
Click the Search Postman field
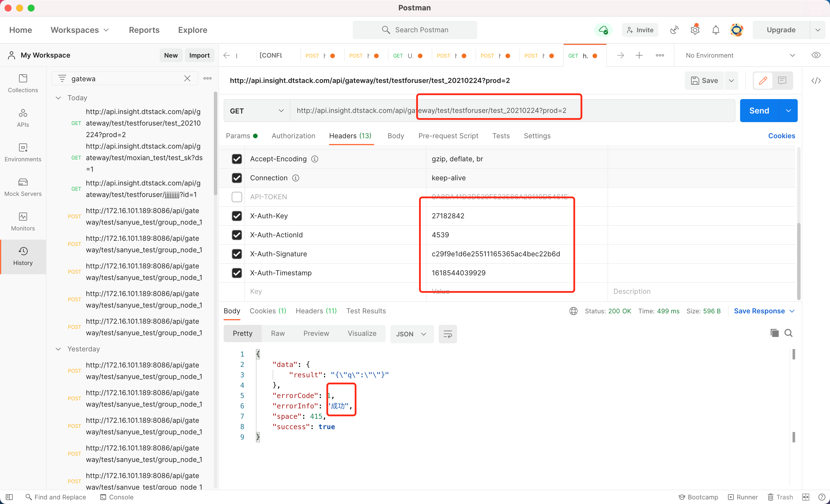click(415, 30)
